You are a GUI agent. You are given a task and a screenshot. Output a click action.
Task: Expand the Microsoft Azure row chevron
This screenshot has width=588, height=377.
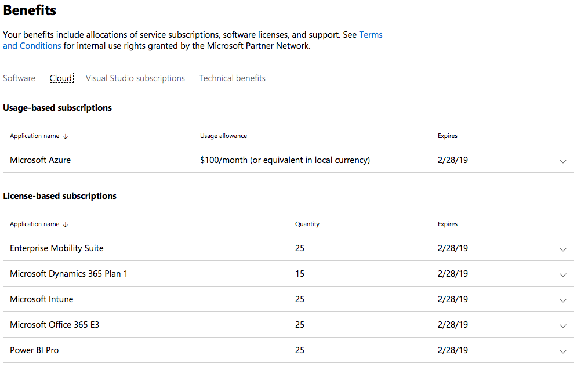563,161
